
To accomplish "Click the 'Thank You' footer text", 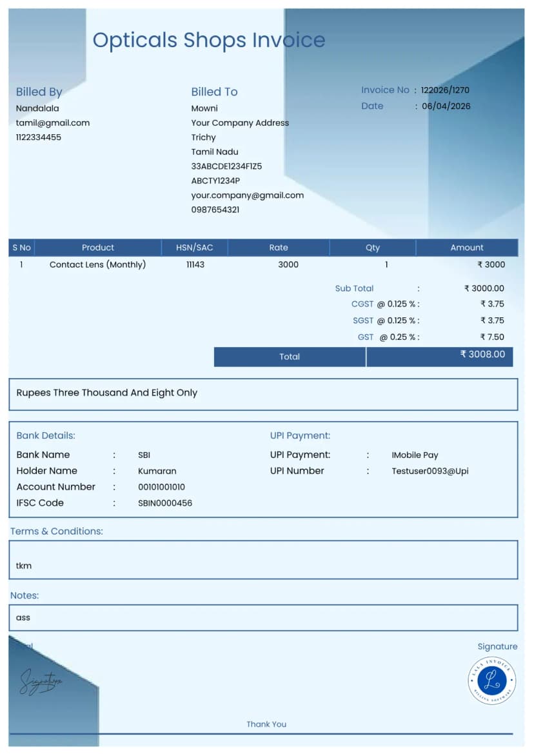I will [266, 724].
